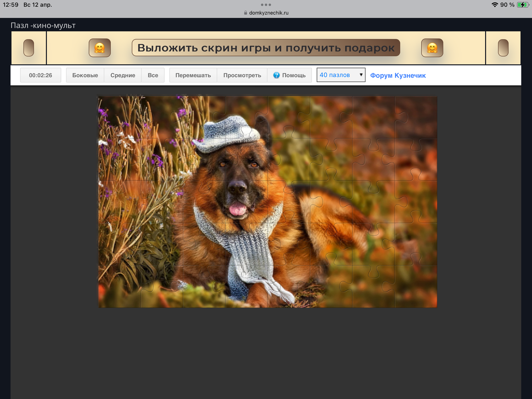Click the right hugging emoji button

pos(432,48)
